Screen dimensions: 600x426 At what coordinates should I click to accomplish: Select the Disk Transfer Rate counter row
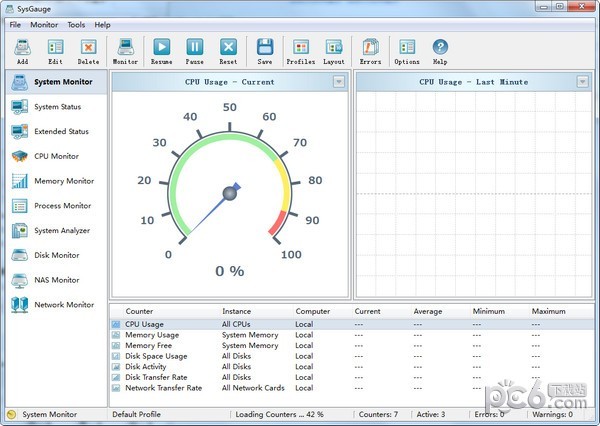click(352, 377)
